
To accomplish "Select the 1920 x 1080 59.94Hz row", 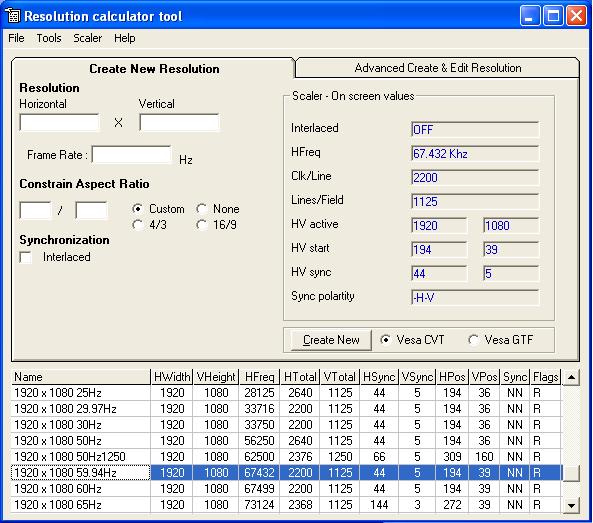I will point(287,473).
